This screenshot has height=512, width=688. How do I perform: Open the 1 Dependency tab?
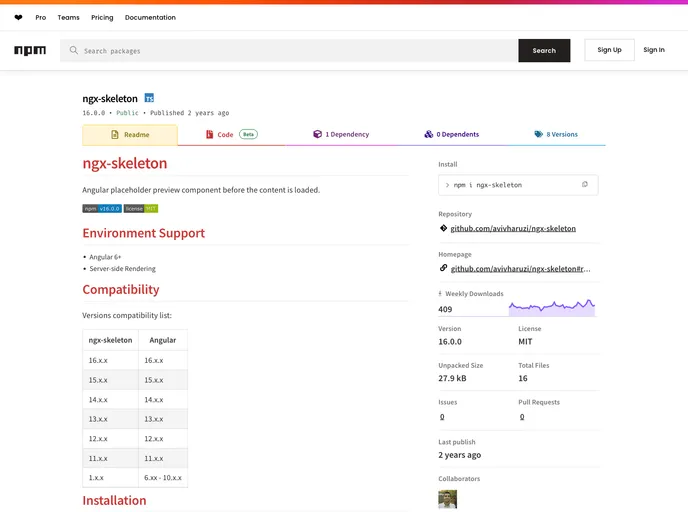(341, 134)
